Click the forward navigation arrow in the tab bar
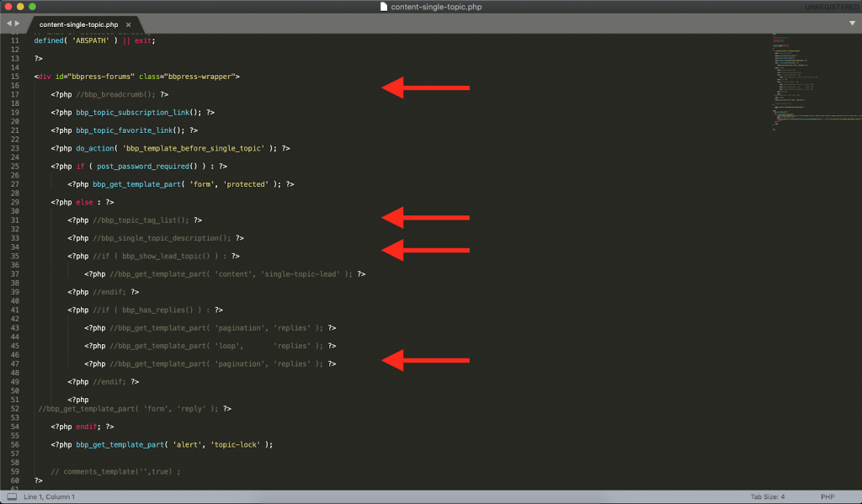Viewport: 862px width, 504px height. tap(19, 24)
